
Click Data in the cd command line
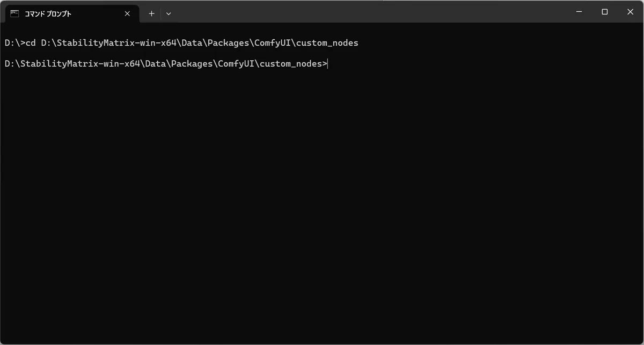193,42
